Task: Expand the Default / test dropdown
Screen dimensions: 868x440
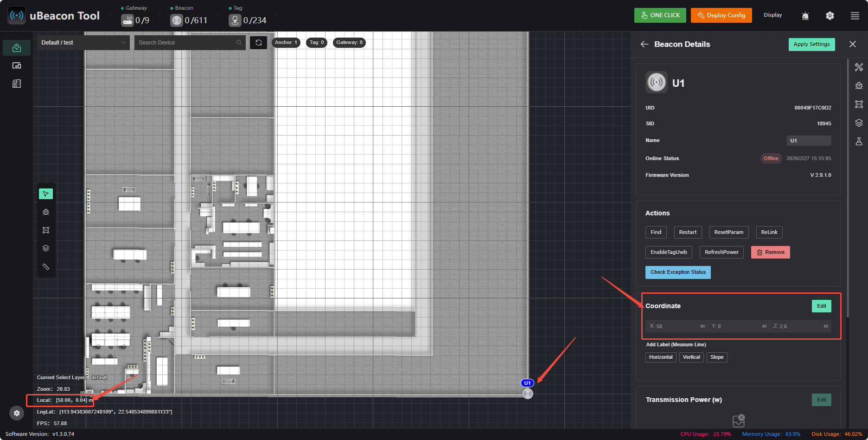Action: point(83,43)
